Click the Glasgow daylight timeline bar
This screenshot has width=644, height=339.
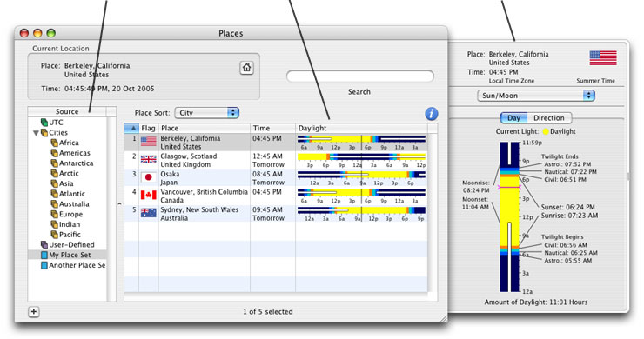pos(361,156)
